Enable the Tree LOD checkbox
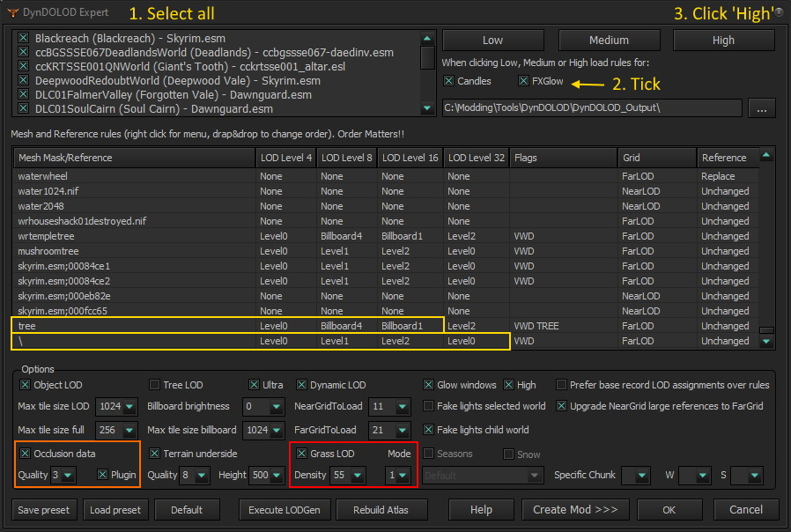Image resolution: width=791 pixels, height=532 pixels. [x=154, y=385]
